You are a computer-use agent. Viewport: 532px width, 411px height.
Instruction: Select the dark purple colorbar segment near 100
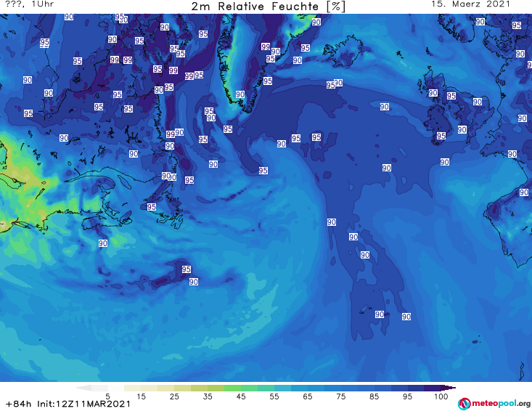pyautogui.click(x=433, y=388)
